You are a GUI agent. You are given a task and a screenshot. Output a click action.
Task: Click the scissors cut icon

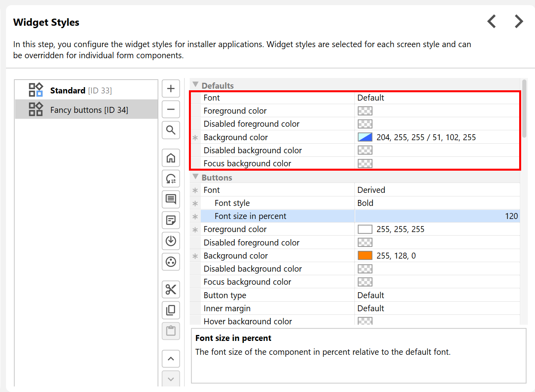pyautogui.click(x=171, y=289)
